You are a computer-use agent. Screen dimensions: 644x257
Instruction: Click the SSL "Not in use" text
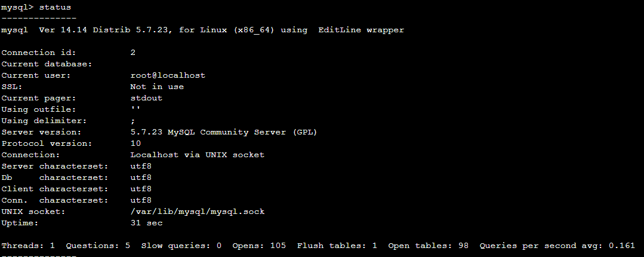pyautogui.click(x=157, y=87)
